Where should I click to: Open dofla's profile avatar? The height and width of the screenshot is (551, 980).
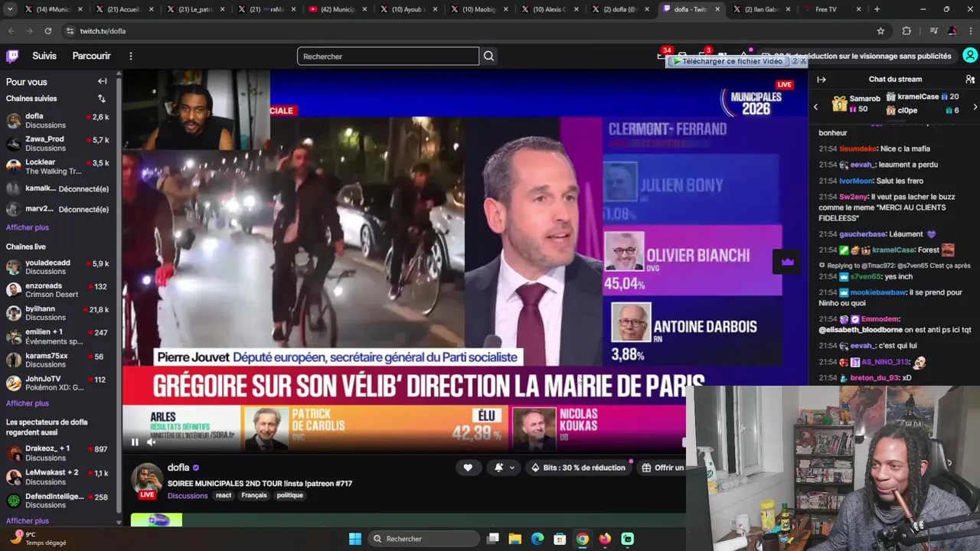point(147,479)
